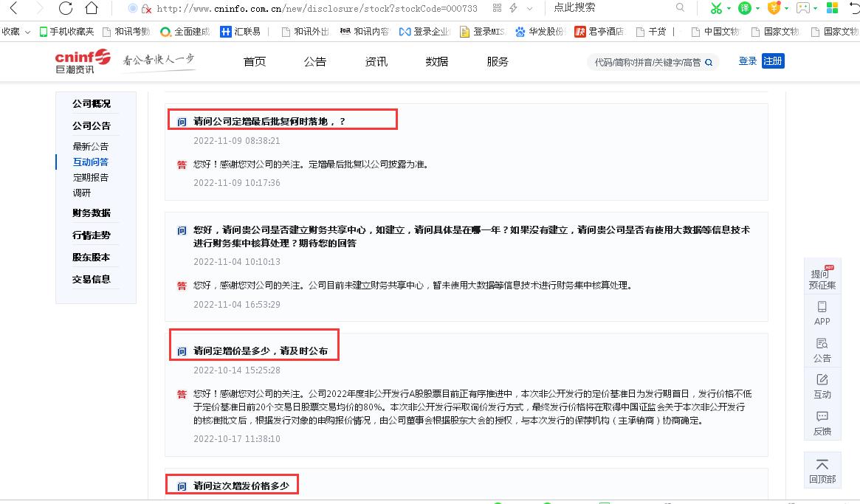Open the green translate (译) extension icon
This screenshot has width=860, height=504.
744,8
